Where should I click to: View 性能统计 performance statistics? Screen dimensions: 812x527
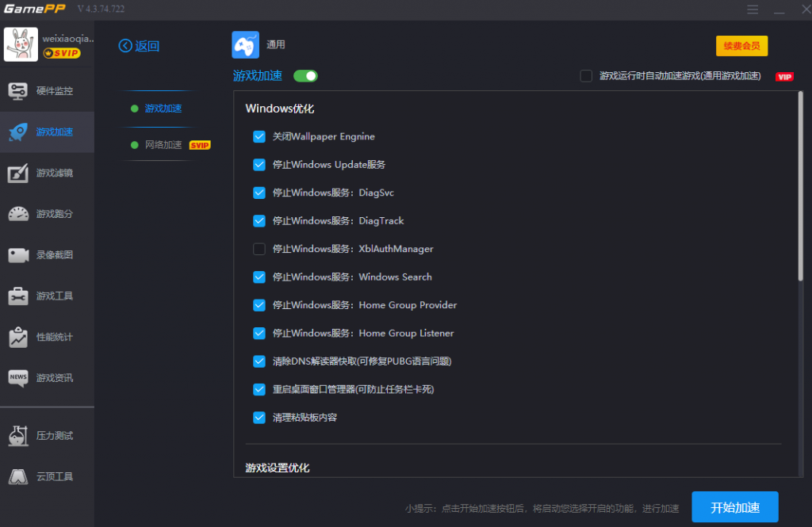click(x=47, y=338)
